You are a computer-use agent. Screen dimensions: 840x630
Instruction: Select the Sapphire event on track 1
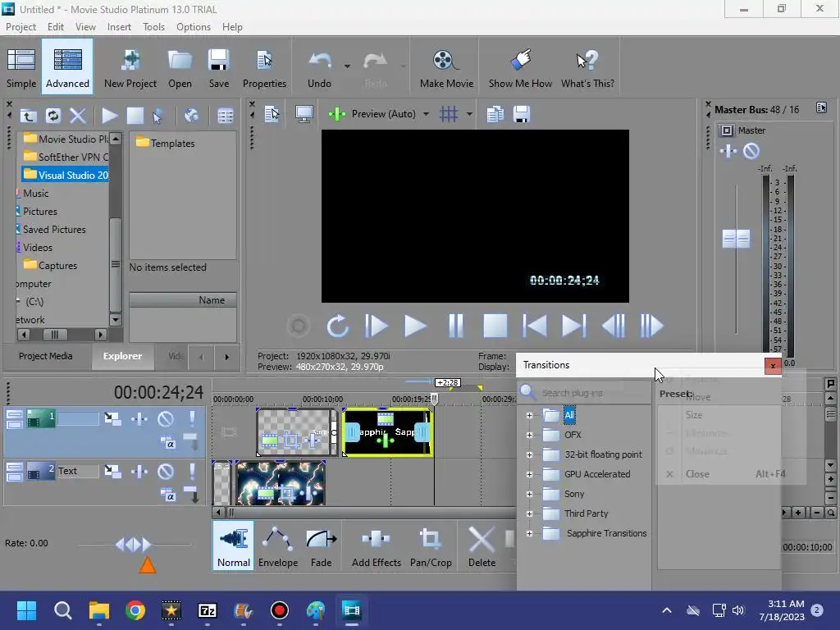(387, 432)
